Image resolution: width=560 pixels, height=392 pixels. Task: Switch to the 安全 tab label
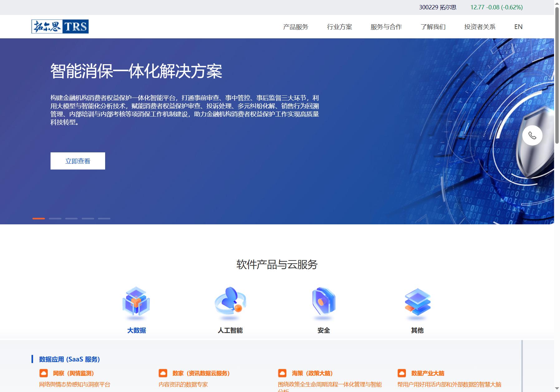(324, 330)
